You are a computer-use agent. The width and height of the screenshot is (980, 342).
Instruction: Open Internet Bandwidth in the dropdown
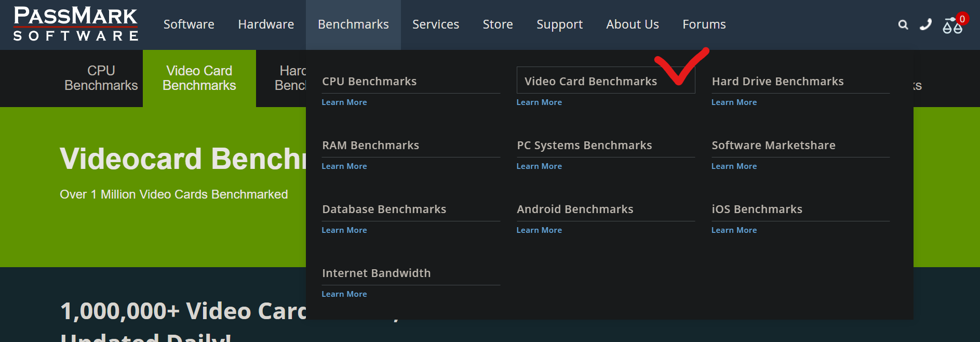[x=376, y=273]
